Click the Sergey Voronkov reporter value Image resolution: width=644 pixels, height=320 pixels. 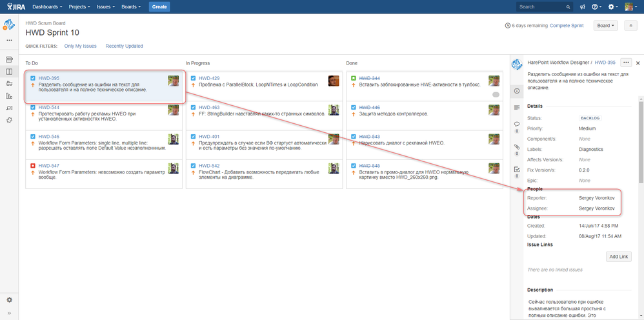(596, 198)
